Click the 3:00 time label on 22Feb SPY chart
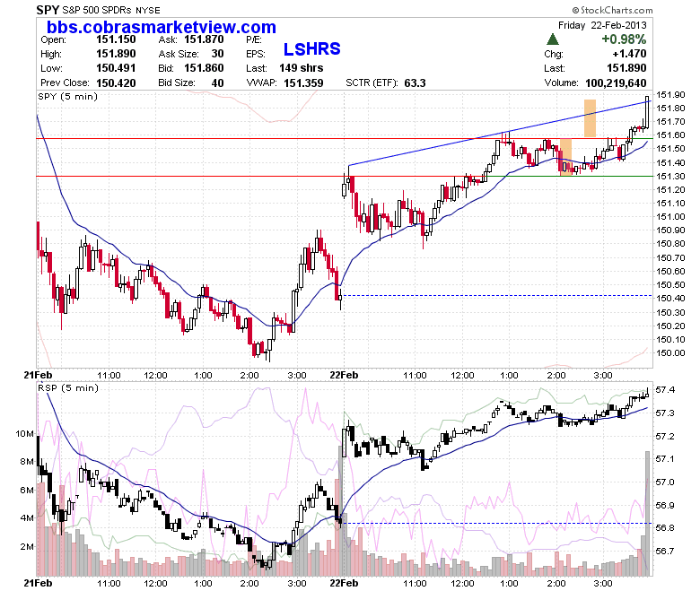 (x=603, y=375)
